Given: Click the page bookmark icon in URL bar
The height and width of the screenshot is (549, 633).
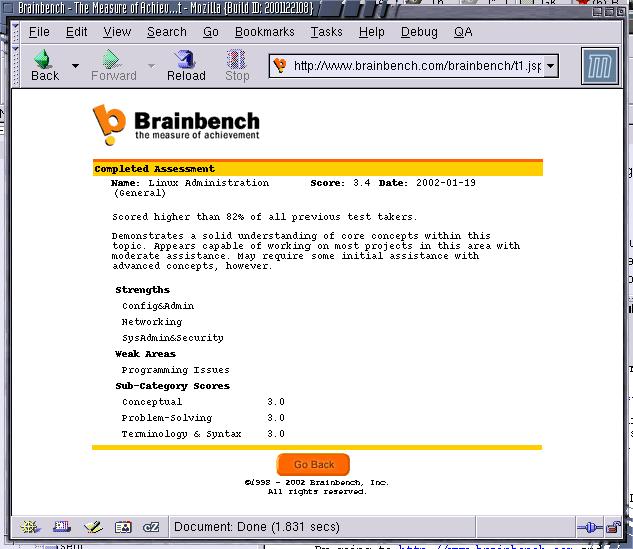Looking at the screenshot, I should [280, 65].
